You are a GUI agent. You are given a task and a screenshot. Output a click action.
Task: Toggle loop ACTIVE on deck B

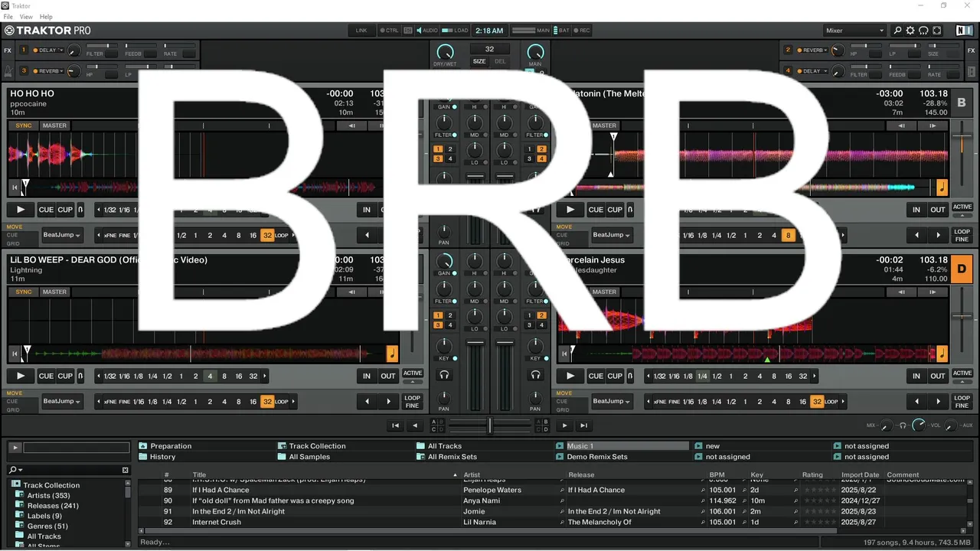click(x=962, y=207)
